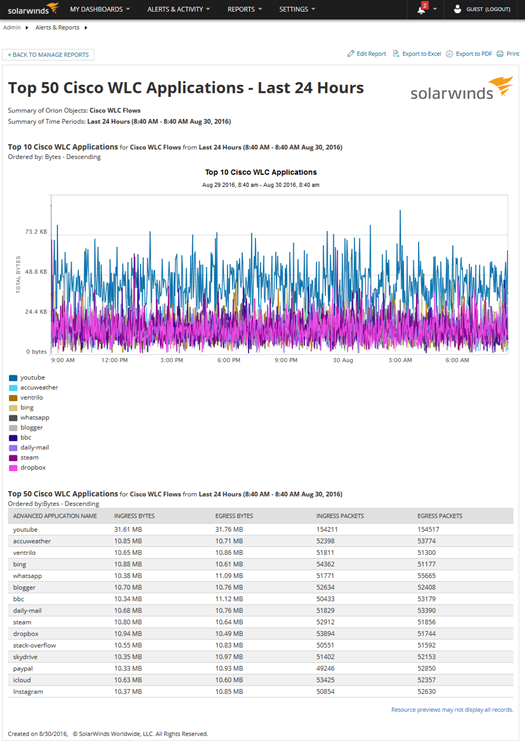Click the bbc legend color swatch
The height and width of the screenshot is (747, 525).
point(13,438)
